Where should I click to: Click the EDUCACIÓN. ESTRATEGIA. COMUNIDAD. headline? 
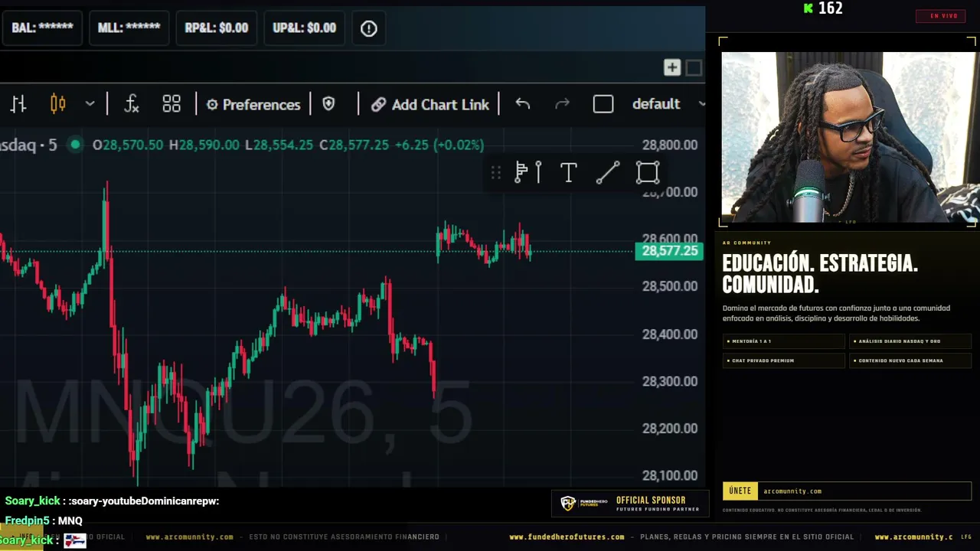(x=820, y=274)
